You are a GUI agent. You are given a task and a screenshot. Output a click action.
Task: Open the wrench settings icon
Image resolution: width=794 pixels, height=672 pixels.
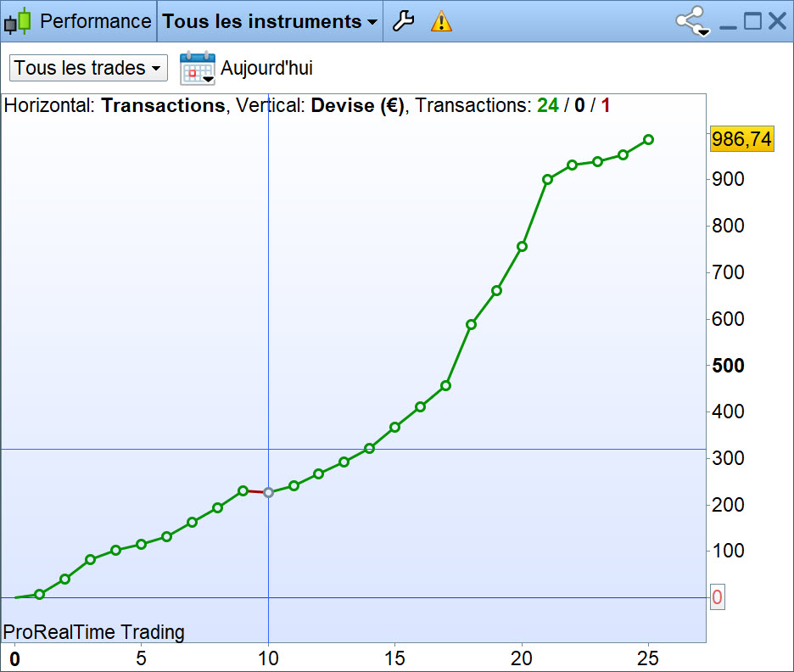point(404,21)
